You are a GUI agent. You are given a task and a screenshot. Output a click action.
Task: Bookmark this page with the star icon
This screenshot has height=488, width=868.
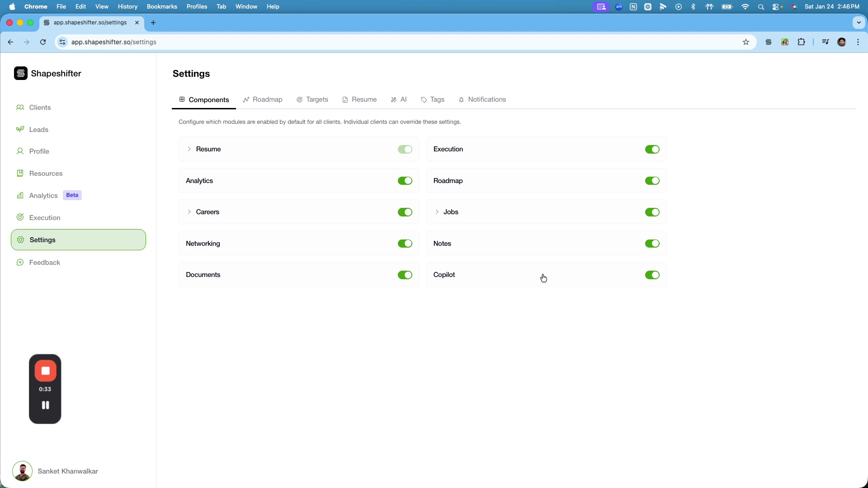click(x=746, y=42)
